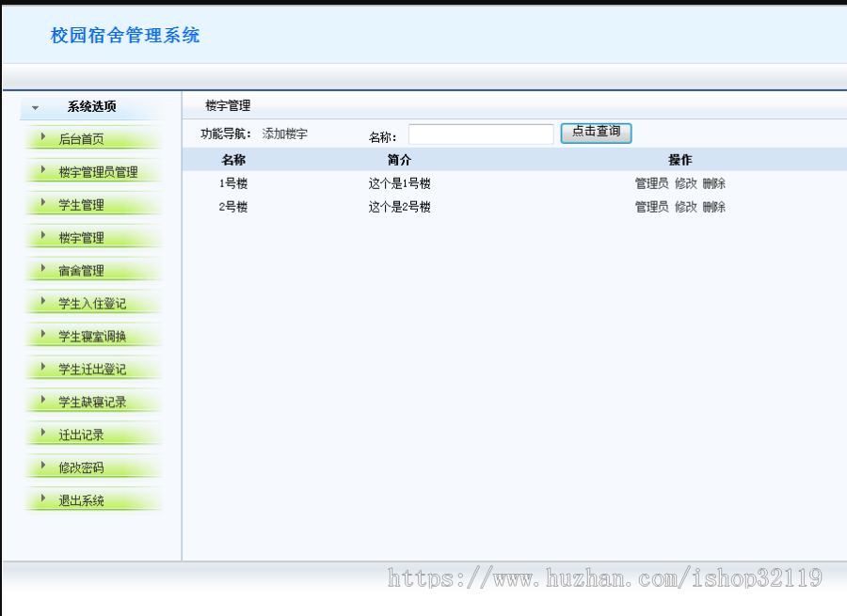Image resolution: width=847 pixels, height=616 pixels.
Task: Click 修改 link for 2号楼
Action: click(x=686, y=207)
